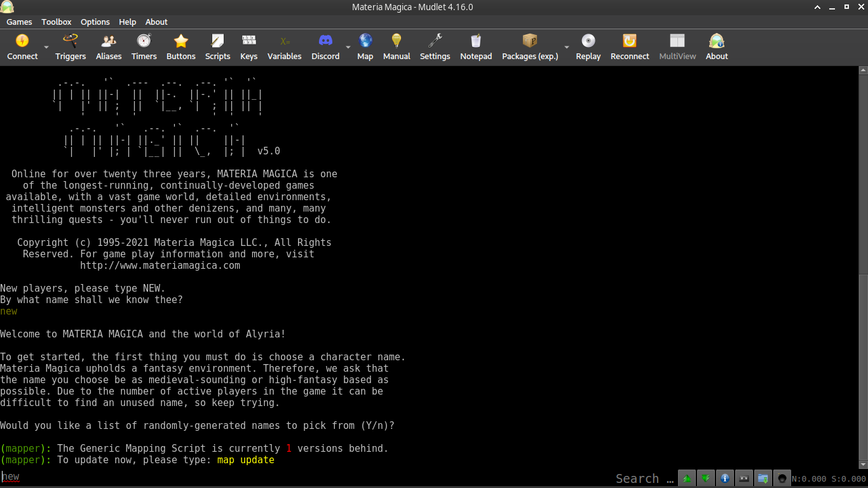Click the vertical scrollbar of output
This screenshot has width=868, height=488.
coord(863,267)
